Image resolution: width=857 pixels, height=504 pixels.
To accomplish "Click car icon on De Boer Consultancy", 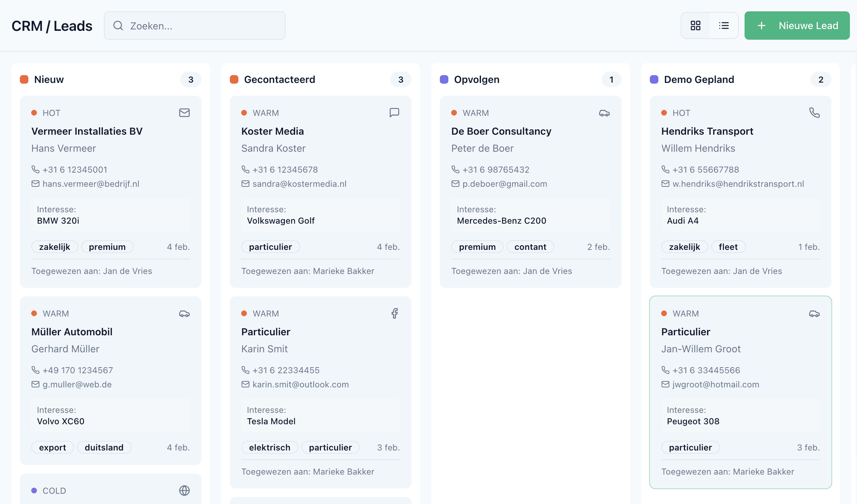I will point(604,113).
